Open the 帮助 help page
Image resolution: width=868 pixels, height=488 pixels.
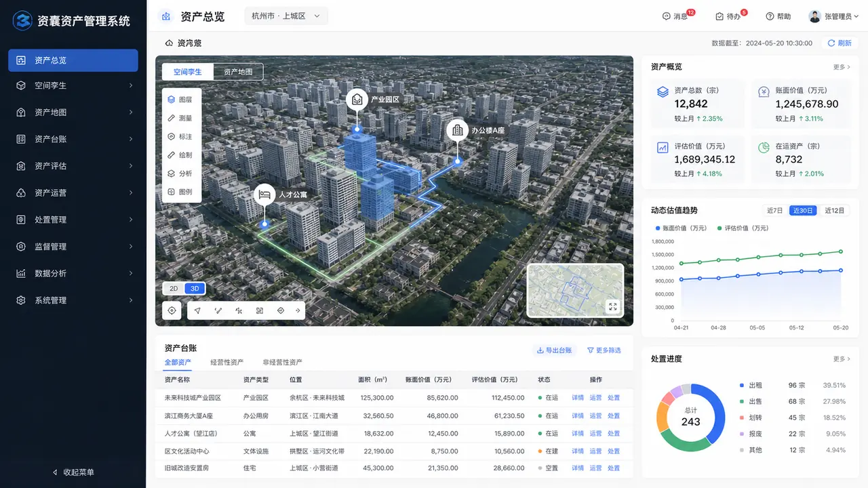778,16
